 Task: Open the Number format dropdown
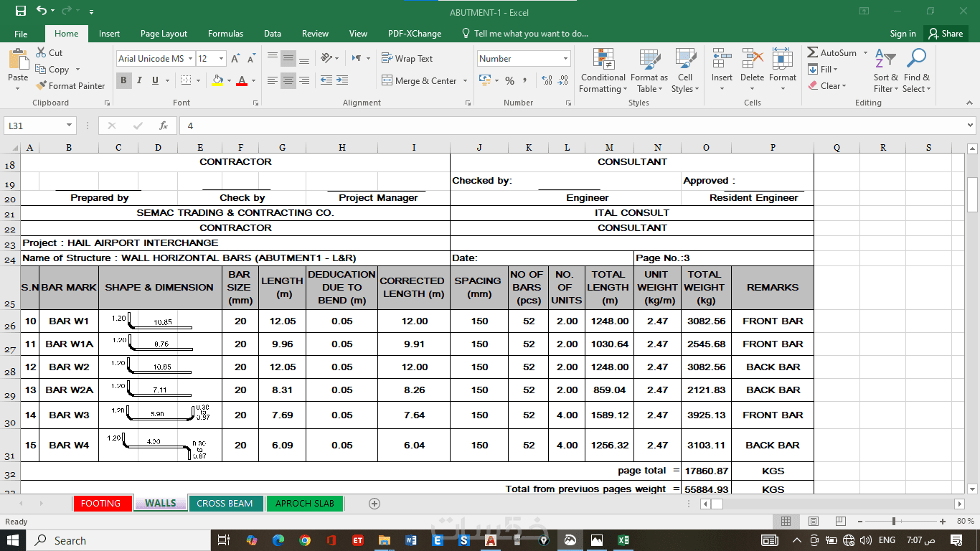565,59
